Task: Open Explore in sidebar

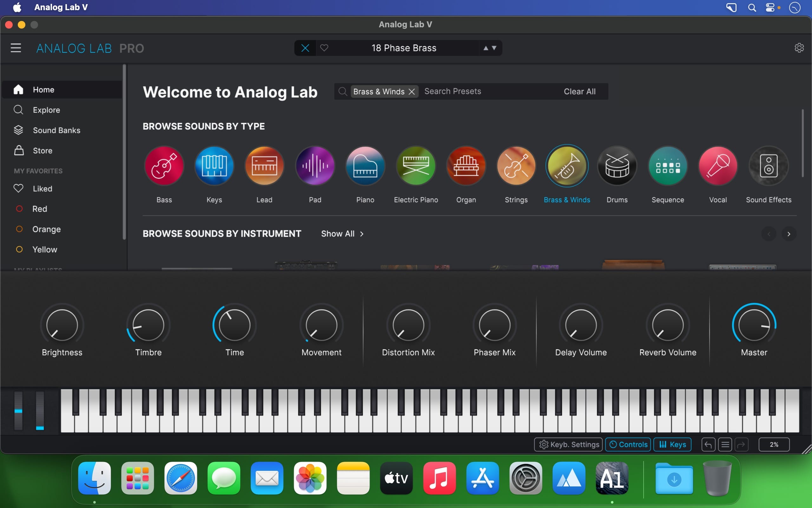Action: (62, 110)
